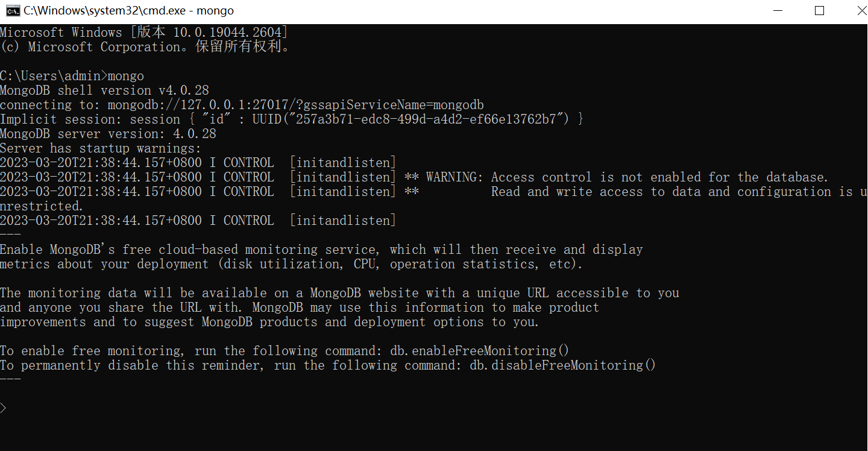
Task: Click the db.disableFreeMonitoring() command text
Action: 562,365
